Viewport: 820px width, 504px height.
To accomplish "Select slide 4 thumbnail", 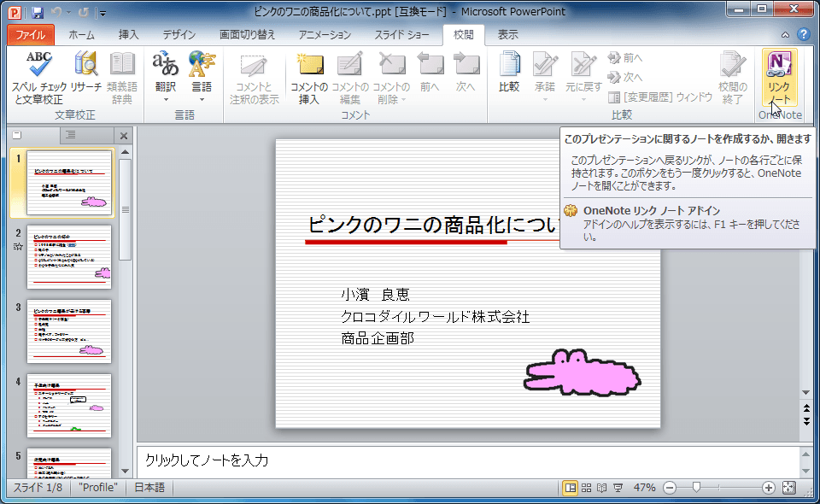I will click(69, 405).
